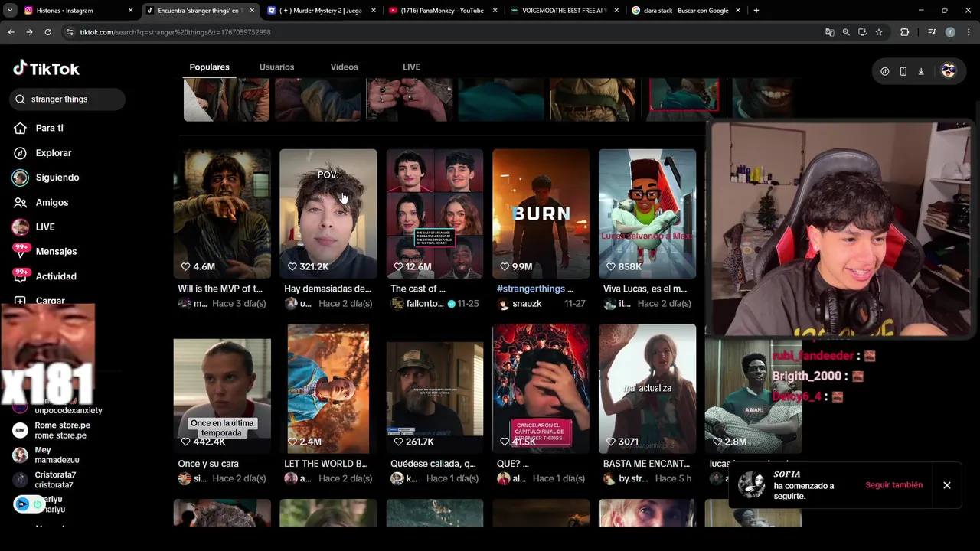Open the video with 261.7K likes
This screenshot has width=980, height=551.
(x=435, y=389)
